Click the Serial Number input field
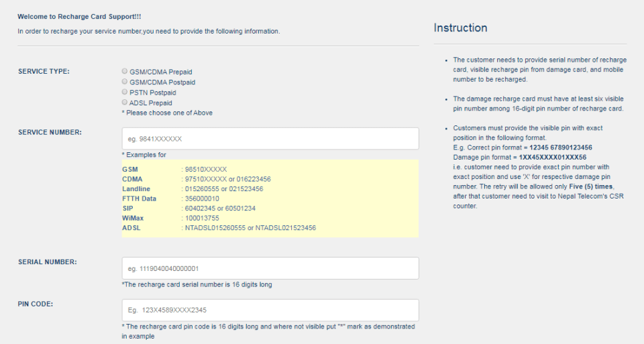The width and height of the screenshot is (644, 344). coord(270,268)
